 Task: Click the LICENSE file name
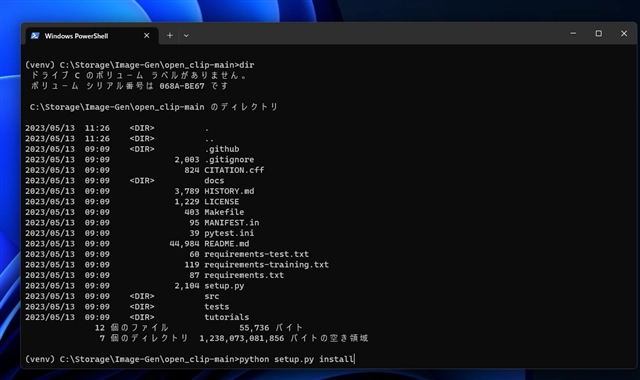point(222,202)
